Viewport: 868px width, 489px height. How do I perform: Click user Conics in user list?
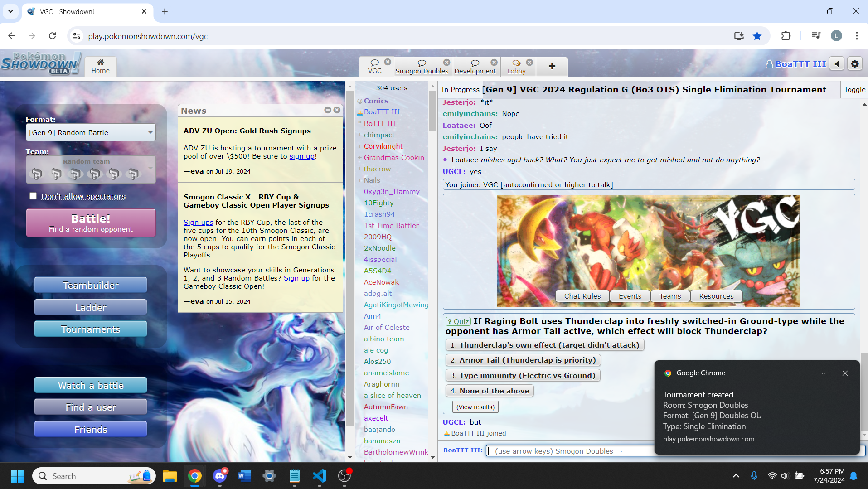tap(376, 101)
